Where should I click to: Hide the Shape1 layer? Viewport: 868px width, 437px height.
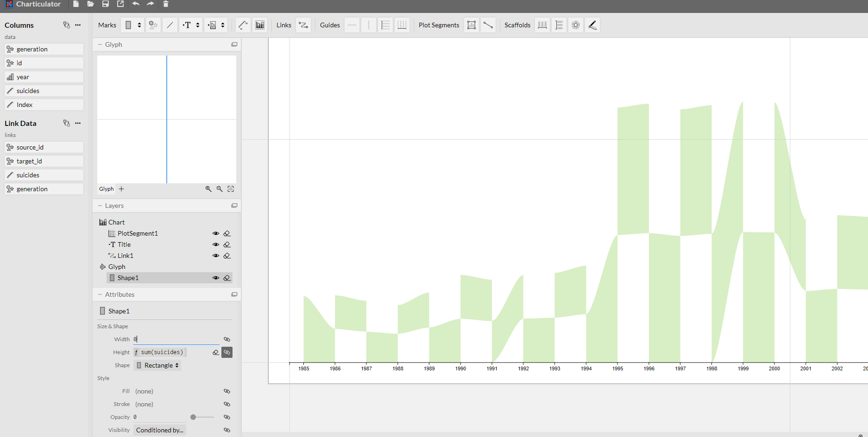(216, 278)
